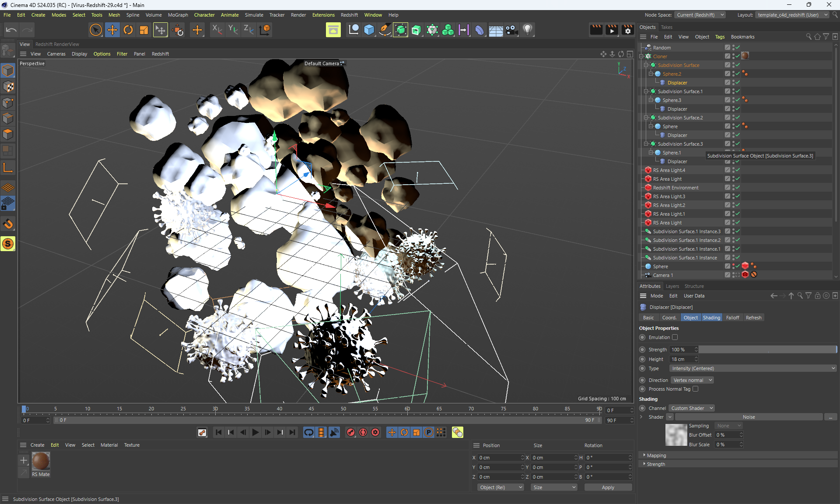840x504 pixels.
Task: Open the Direction Vertex normal dropdown
Action: click(x=692, y=380)
